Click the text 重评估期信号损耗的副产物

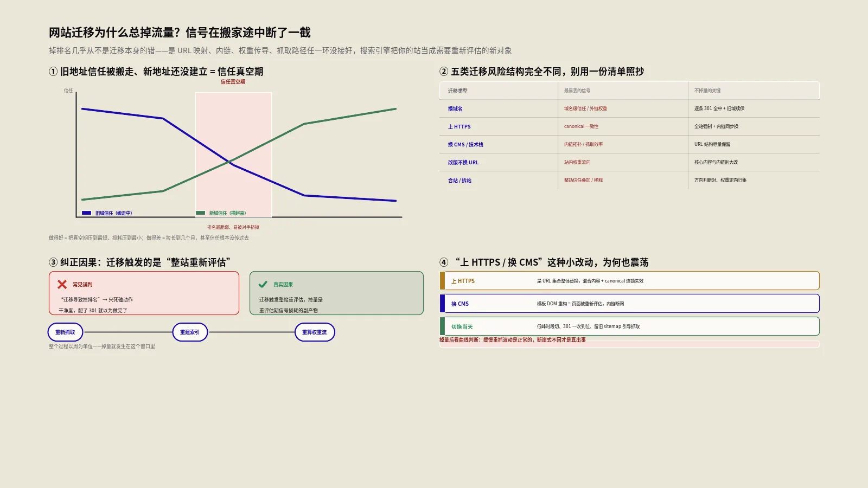pyautogui.click(x=289, y=311)
